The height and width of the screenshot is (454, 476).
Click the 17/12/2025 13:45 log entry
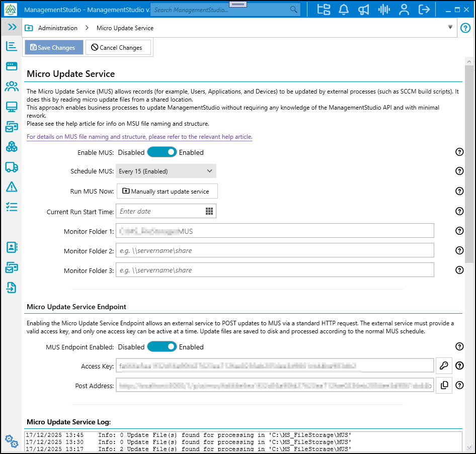point(188,435)
